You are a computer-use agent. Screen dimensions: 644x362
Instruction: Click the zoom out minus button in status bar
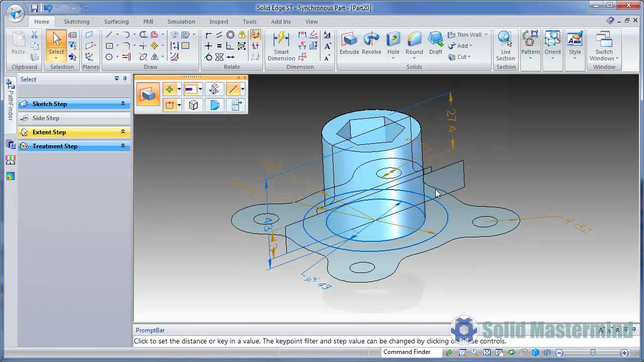click(x=558, y=353)
